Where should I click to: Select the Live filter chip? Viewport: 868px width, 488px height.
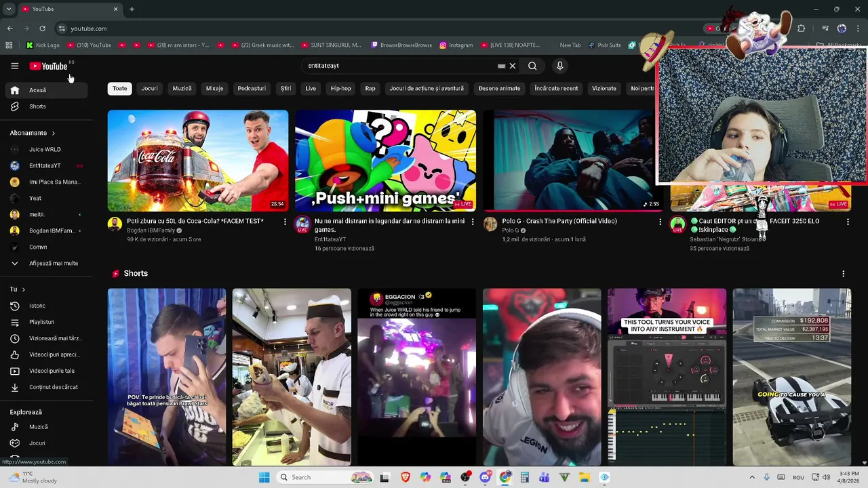[x=311, y=89]
